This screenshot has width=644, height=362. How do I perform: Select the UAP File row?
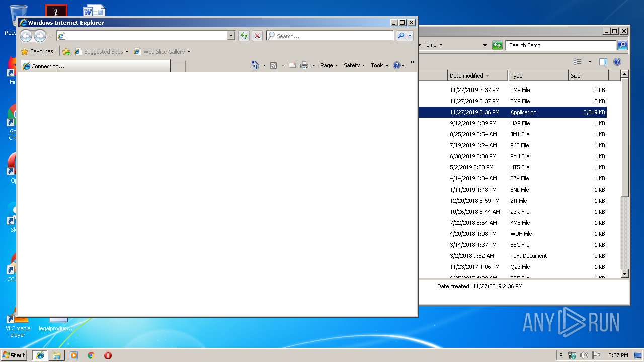(512, 123)
